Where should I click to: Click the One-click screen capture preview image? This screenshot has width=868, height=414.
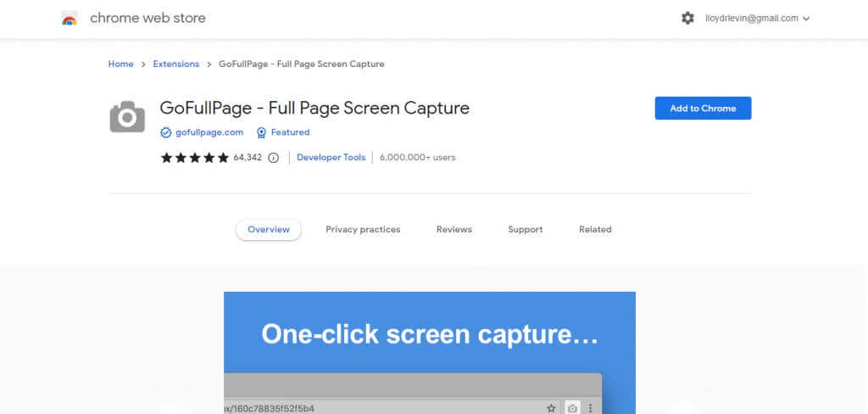coord(430,352)
